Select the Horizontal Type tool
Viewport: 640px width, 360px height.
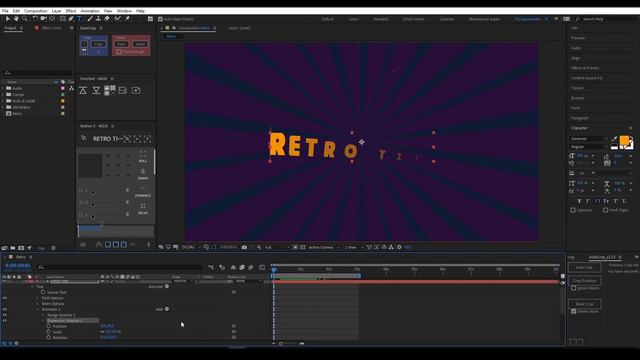tap(79, 19)
